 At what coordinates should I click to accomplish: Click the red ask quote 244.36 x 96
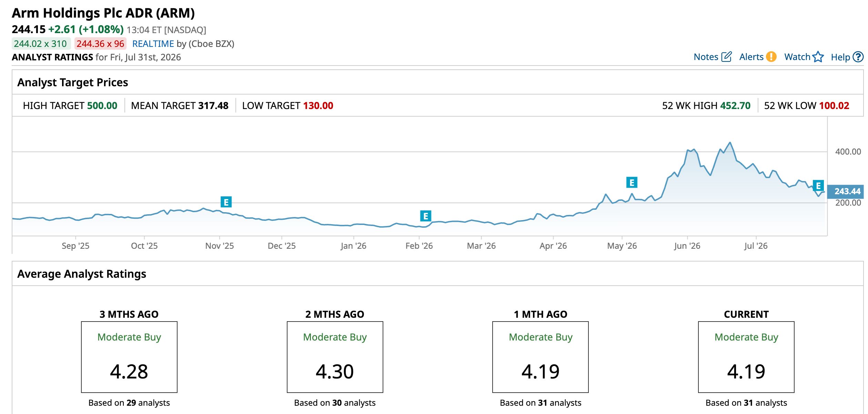pos(100,44)
